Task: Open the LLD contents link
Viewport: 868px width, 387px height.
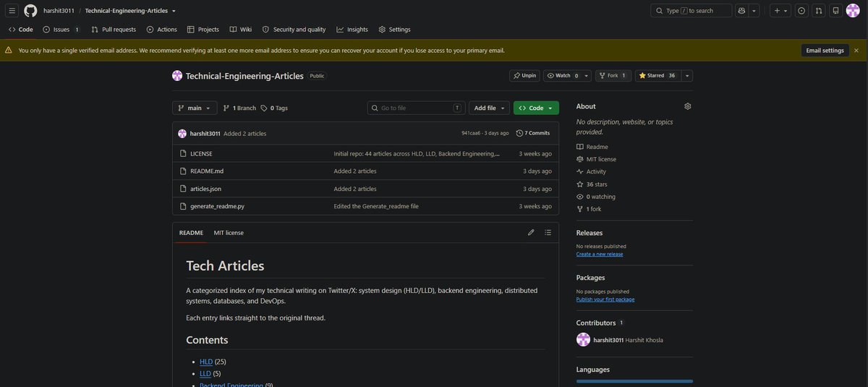Action: pyautogui.click(x=205, y=373)
